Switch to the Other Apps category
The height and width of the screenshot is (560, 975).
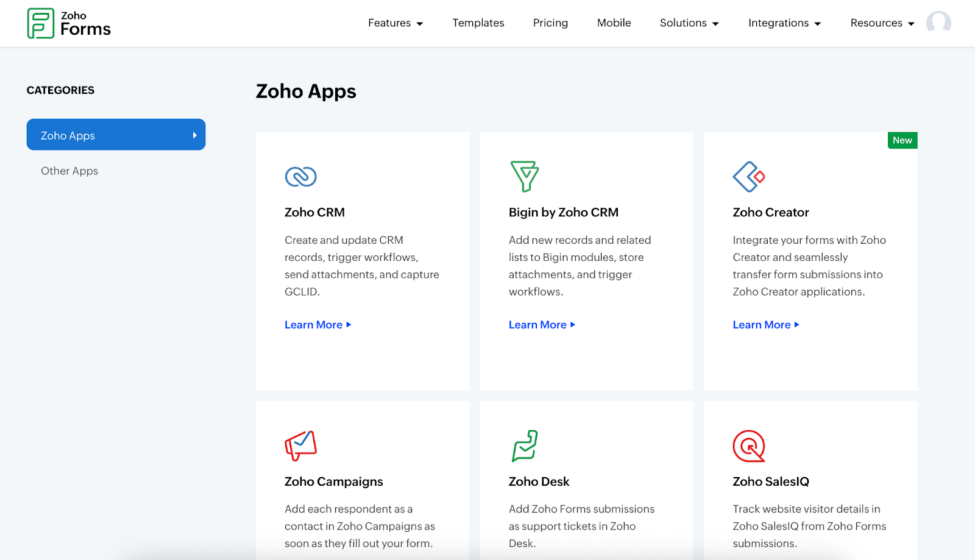pyautogui.click(x=69, y=171)
